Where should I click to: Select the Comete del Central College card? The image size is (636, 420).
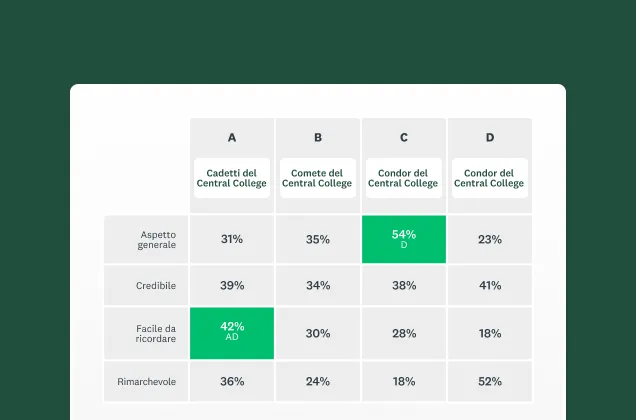pos(318,178)
